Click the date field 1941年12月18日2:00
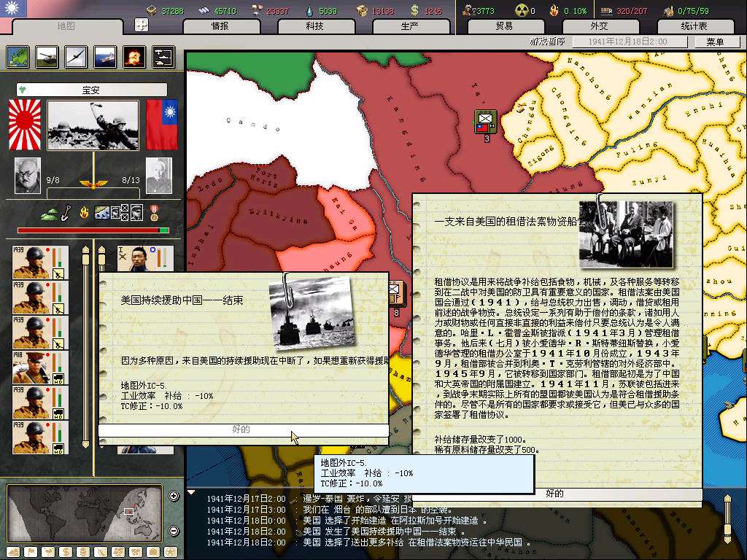The height and width of the screenshot is (560, 747). 629,42
